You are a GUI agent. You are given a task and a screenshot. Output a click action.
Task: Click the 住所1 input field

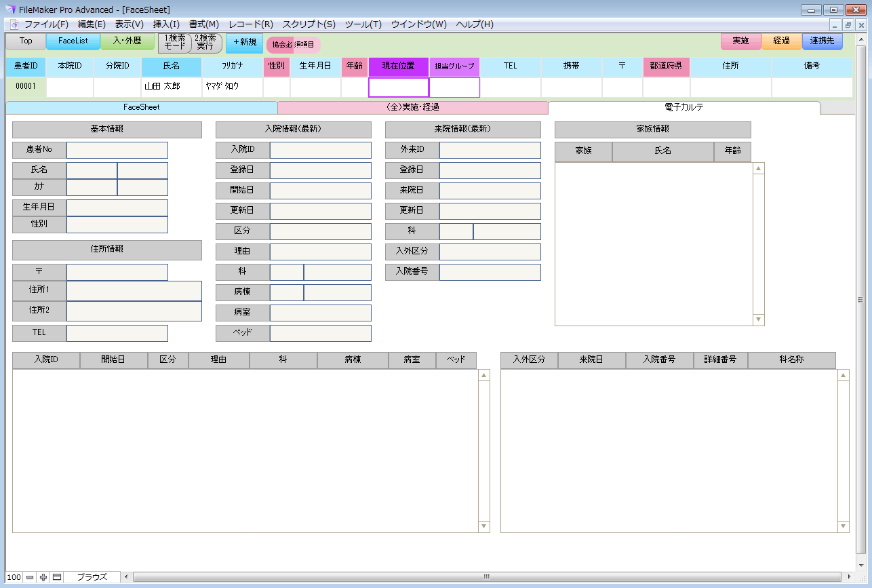134,291
